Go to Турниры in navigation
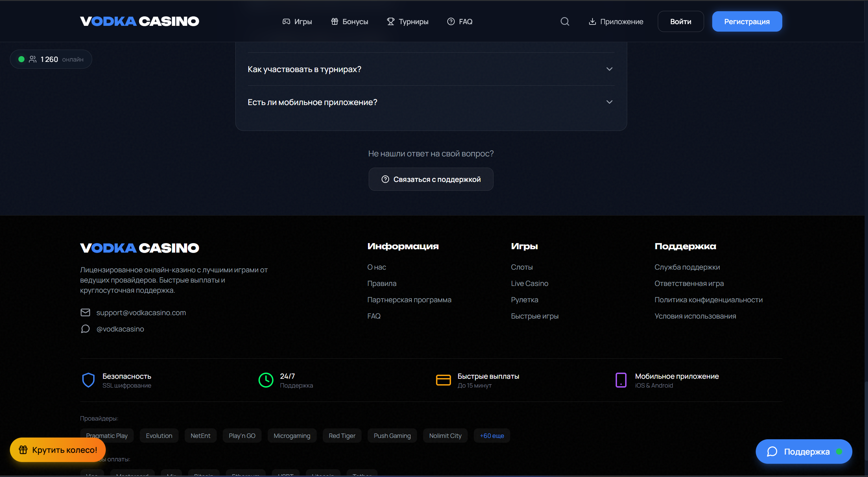The width and height of the screenshot is (868, 477). 407,21
